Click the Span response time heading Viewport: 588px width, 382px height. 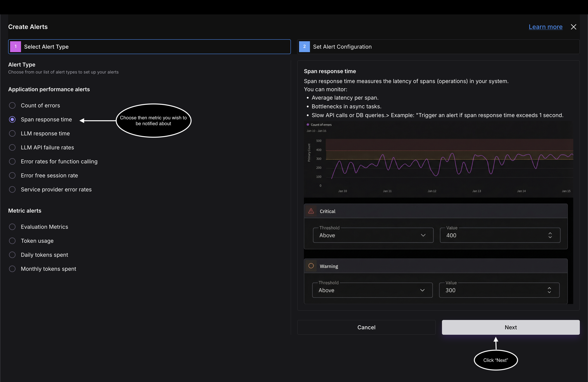(x=330, y=71)
